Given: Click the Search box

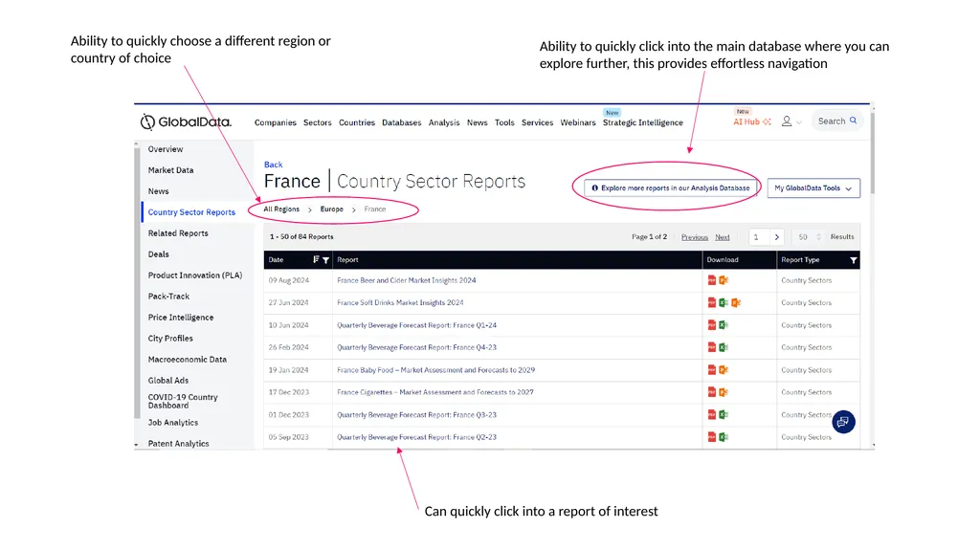Looking at the screenshot, I should tap(836, 121).
